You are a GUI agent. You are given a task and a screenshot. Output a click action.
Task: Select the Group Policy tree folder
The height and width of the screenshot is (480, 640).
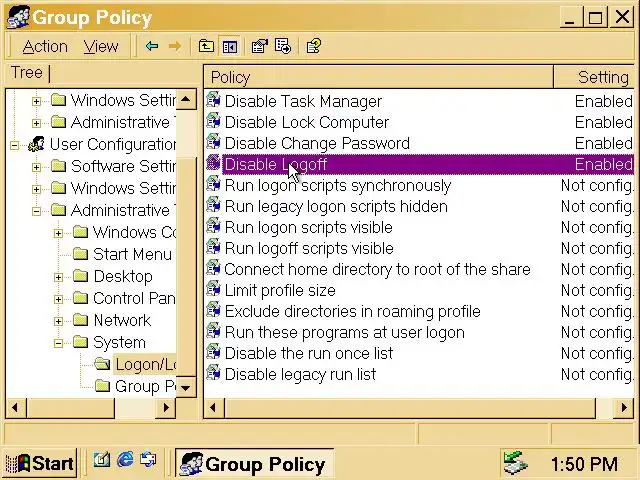(x=145, y=386)
